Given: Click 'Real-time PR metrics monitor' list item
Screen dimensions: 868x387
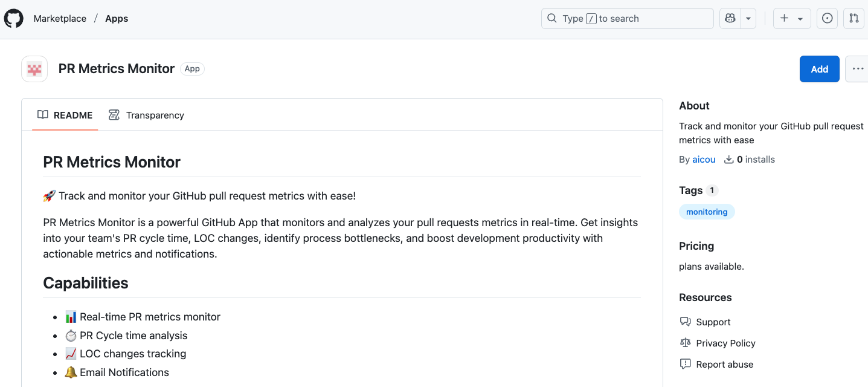Looking at the screenshot, I should [x=150, y=317].
